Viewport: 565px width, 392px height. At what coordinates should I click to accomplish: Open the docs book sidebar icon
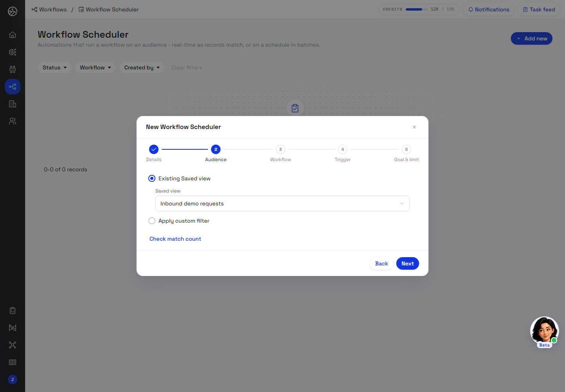(13, 362)
